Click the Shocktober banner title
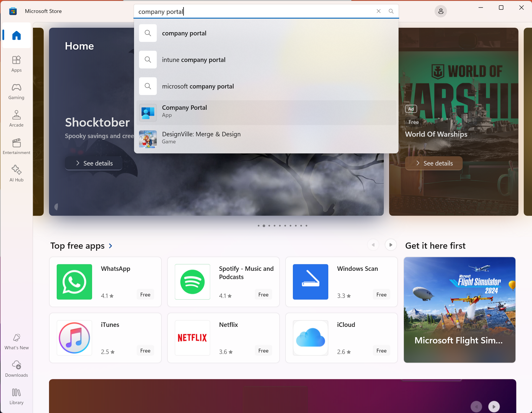532x413 pixels. click(x=97, y=122)
